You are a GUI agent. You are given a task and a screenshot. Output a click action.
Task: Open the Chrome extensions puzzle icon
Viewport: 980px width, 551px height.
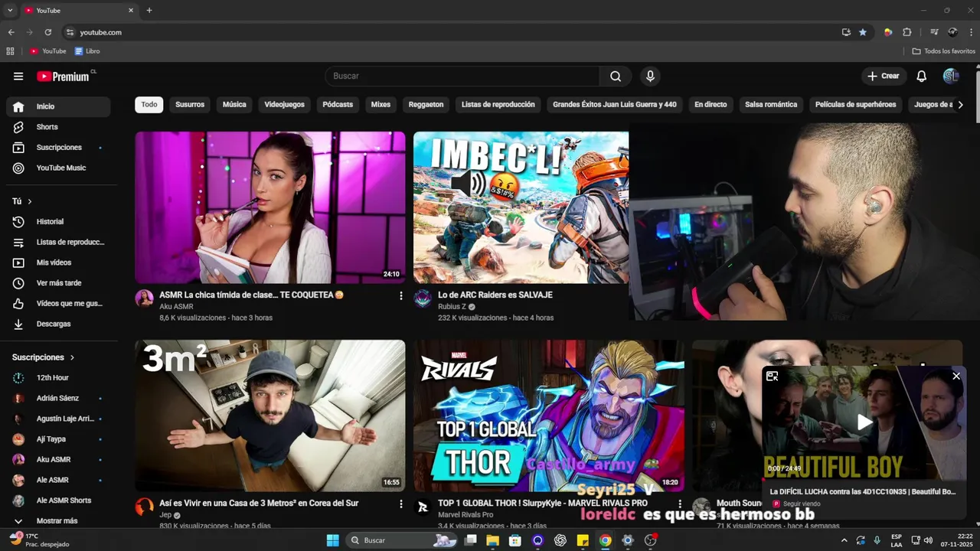click(x=907, y=32)
